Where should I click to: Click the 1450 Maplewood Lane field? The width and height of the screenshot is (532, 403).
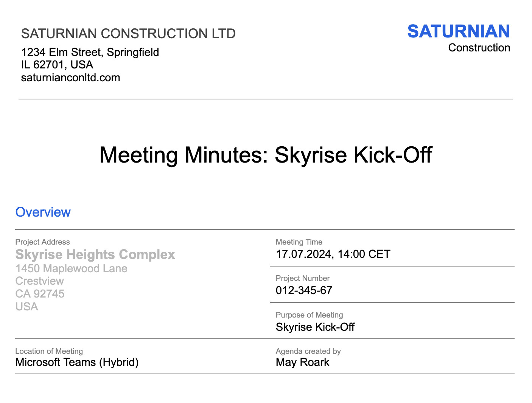tap(71, 268)
